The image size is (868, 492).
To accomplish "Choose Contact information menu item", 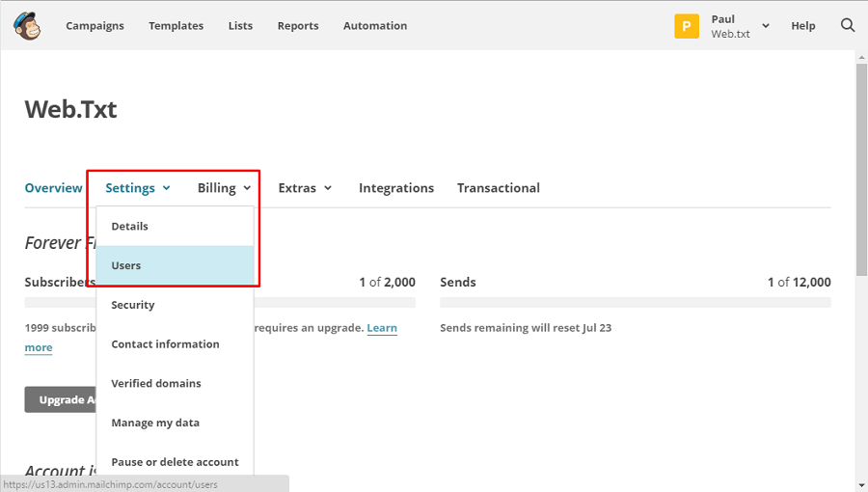I will coord(175,344).
